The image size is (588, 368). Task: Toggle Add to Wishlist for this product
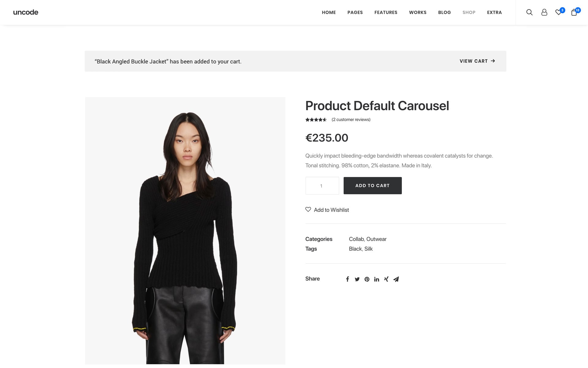pos(327,210)
